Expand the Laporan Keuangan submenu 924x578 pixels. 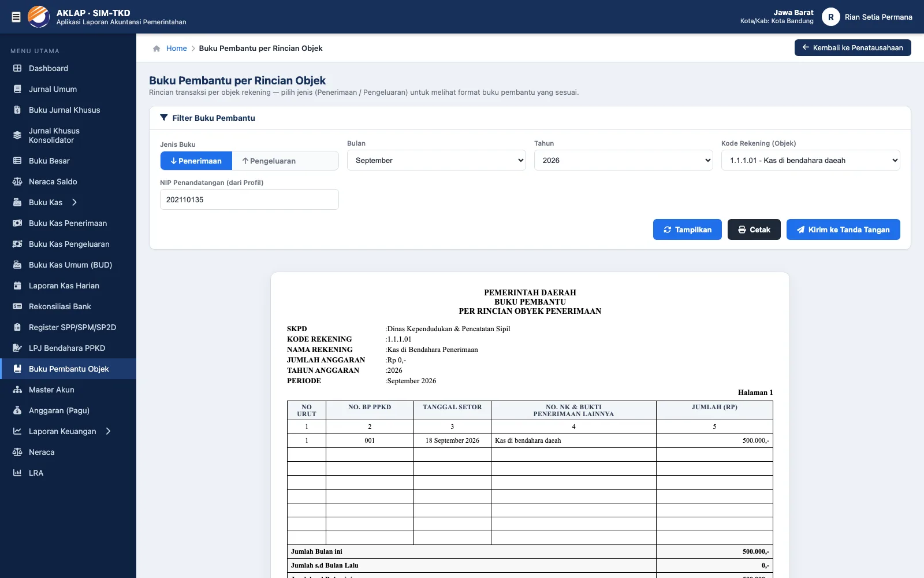point(108,431)
